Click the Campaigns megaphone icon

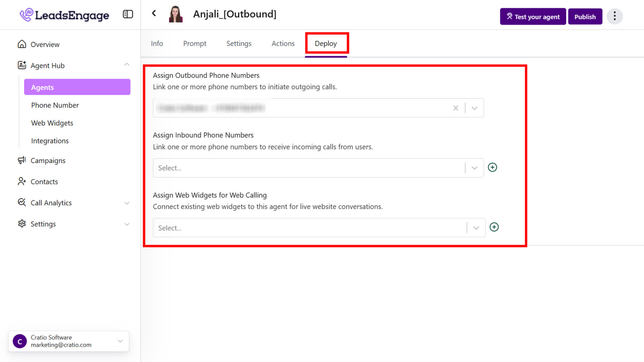[x=22, y=160]
